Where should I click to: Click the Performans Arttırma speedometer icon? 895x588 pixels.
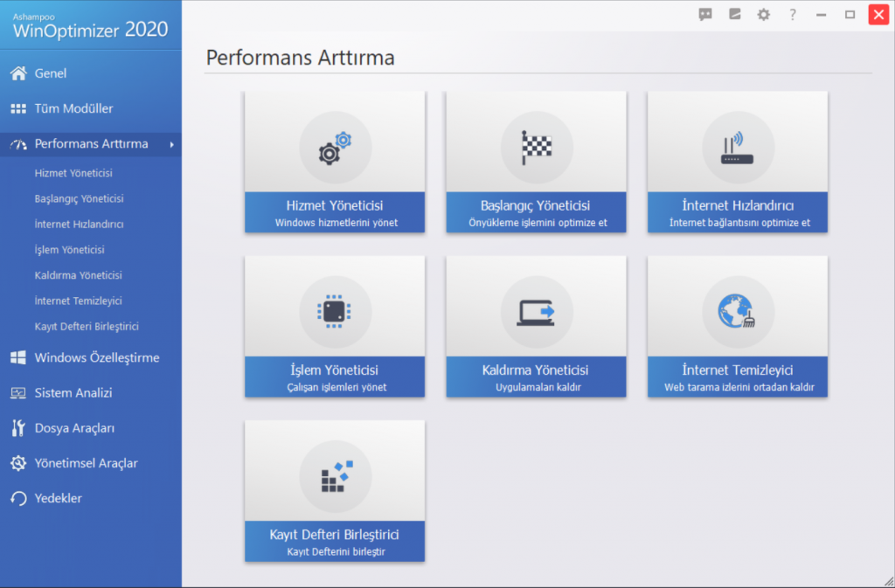coord(18,144)
